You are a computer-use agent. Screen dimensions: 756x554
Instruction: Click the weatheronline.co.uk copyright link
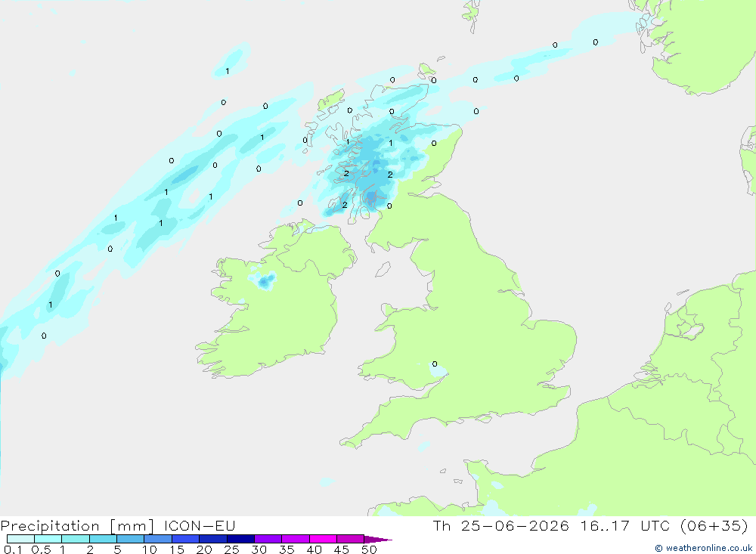click(x=703, y=548)
